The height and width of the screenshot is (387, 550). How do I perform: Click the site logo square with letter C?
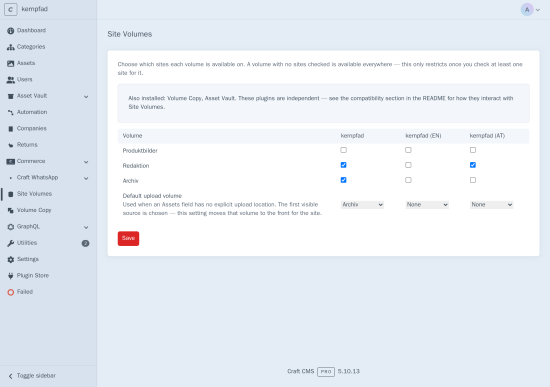11,9
